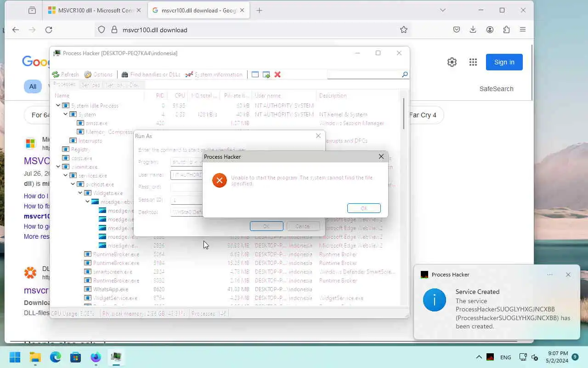Collapse the Widgets.exe tree node
588x368 pixels.
point(80,193)
